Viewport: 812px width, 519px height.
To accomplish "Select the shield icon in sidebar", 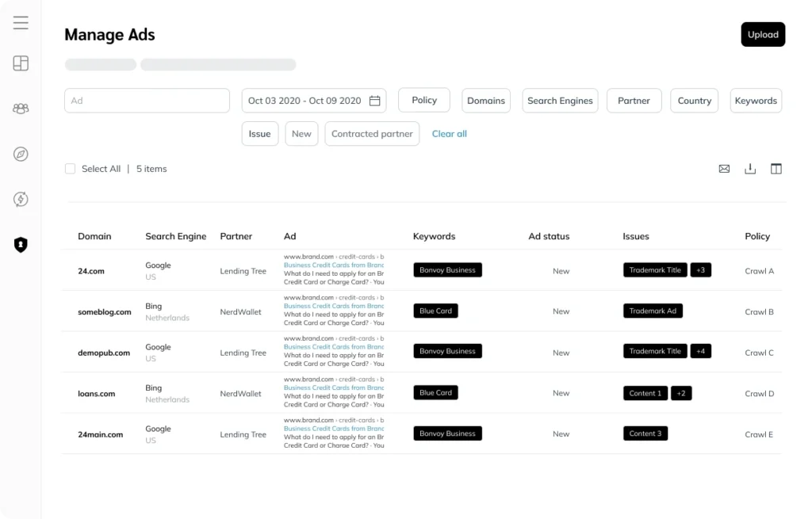I will point(21,245).
